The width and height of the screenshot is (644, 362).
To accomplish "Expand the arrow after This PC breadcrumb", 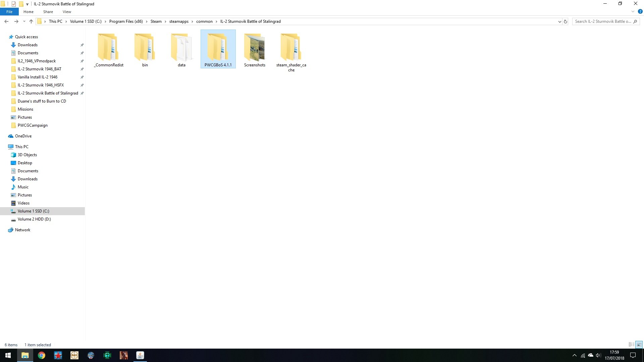I will 66,21.
